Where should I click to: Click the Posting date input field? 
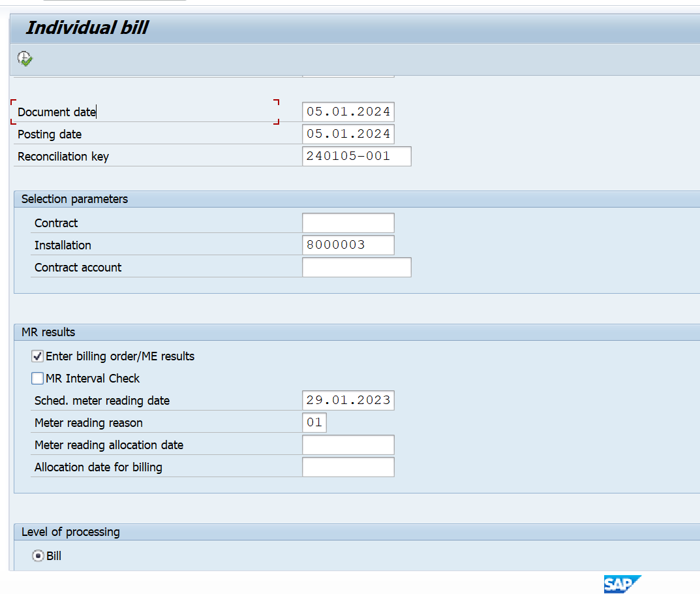(x=348, y=134)
